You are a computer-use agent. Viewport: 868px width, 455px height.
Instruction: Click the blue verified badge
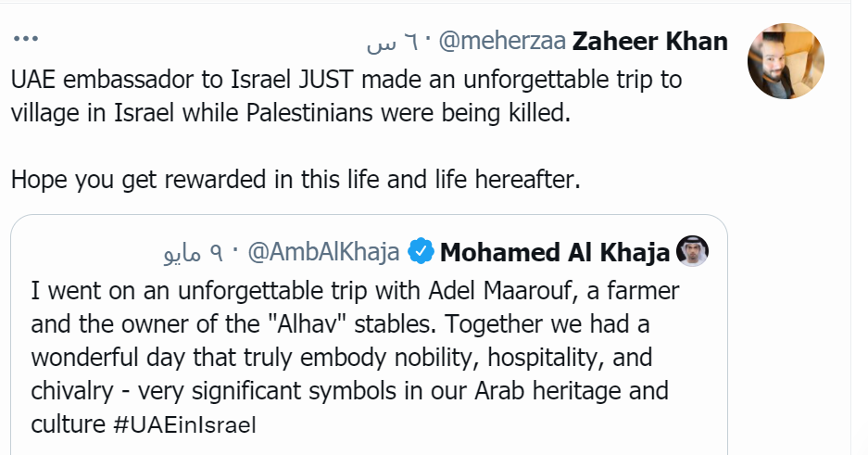(421, 251)
